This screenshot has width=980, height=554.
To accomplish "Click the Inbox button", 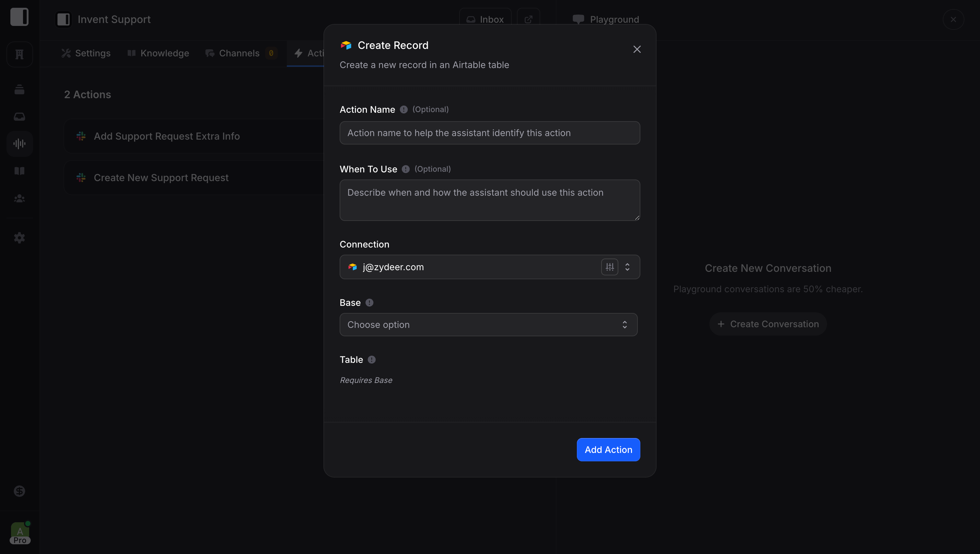I will (x=485, y=19).
